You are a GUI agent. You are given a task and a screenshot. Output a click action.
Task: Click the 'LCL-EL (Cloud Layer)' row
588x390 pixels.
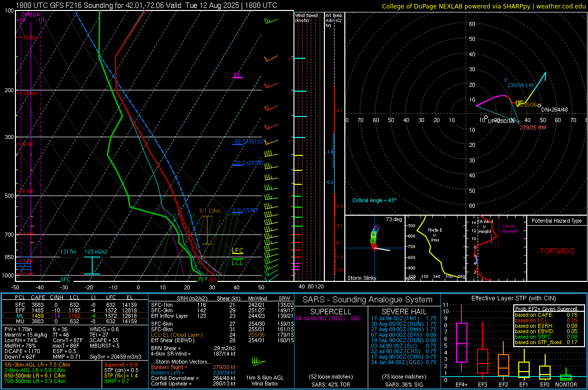[x=222, y=335]
